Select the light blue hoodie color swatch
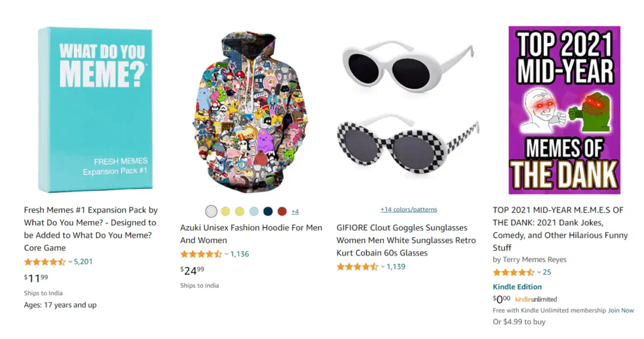This screenshot has width=644, height=339. tap(254, 211)
